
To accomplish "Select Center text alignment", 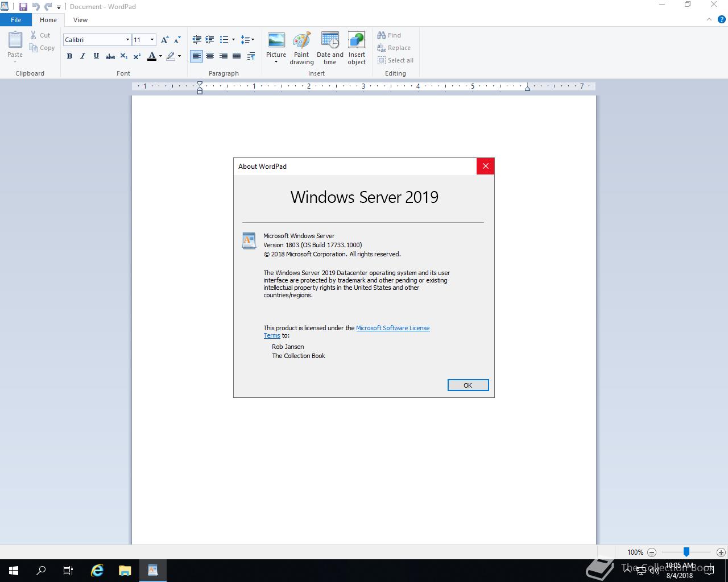I will point(210,56).
